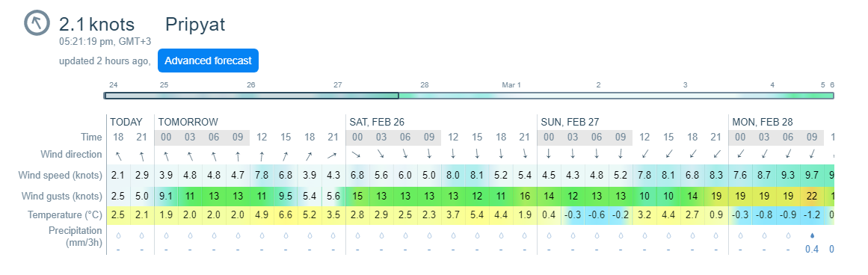Jump to date 28 on timeline
Viewport: 868px width, 275px height.
tap(425, 85)
